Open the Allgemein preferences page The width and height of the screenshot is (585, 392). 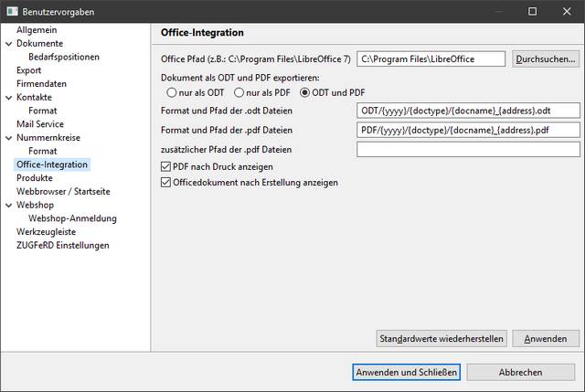[37, 30]
